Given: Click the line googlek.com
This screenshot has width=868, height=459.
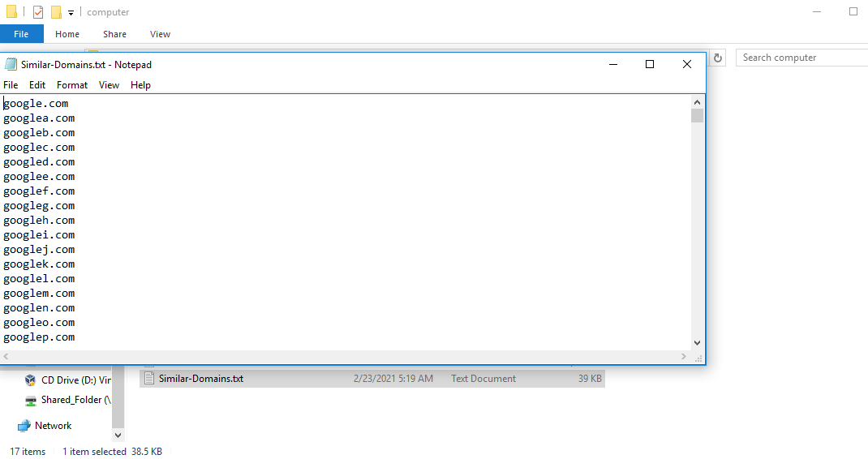Looking at the screenshot, I should click(39, 264).
